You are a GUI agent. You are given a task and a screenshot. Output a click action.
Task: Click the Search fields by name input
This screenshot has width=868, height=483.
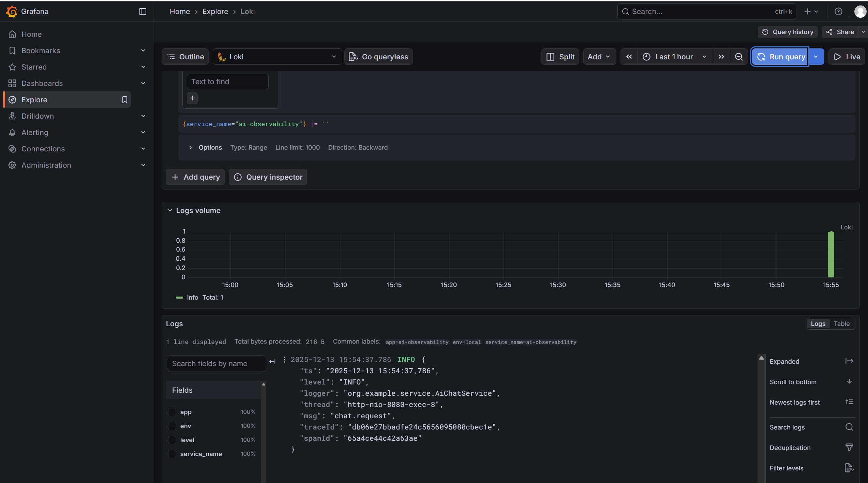[216, 364]
